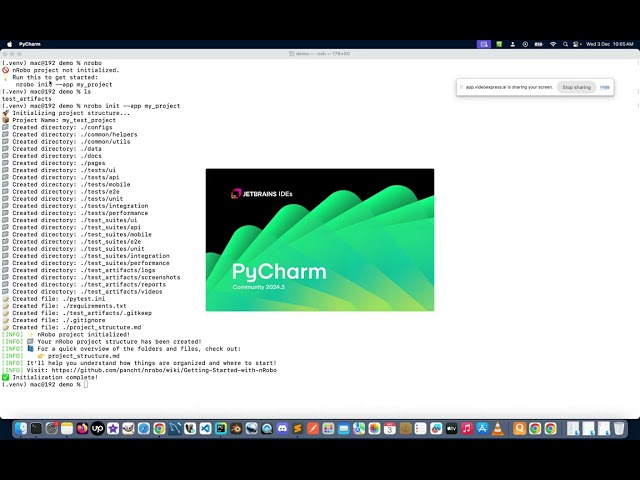The height and width of the screenshot is (480, 640).
Task: Open the App Store dock icon
Action: [x=482, y=429]
